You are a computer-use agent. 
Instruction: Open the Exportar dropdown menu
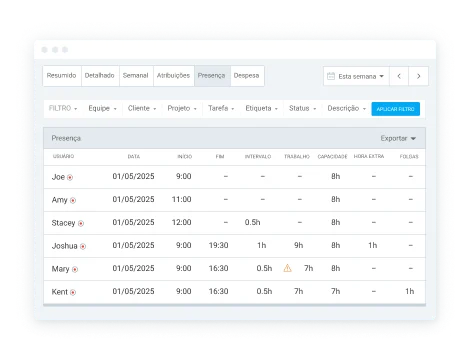tap(398, 138)
